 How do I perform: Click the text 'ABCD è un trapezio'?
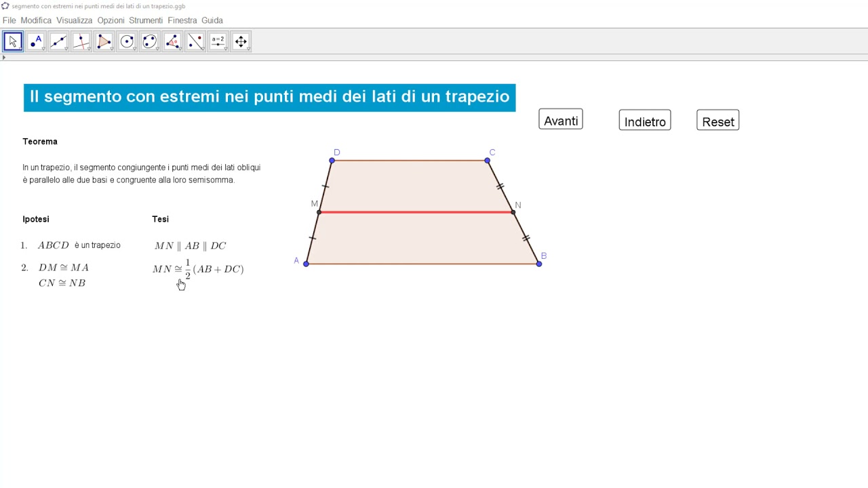pyautogui.click(x=79, y=245)
